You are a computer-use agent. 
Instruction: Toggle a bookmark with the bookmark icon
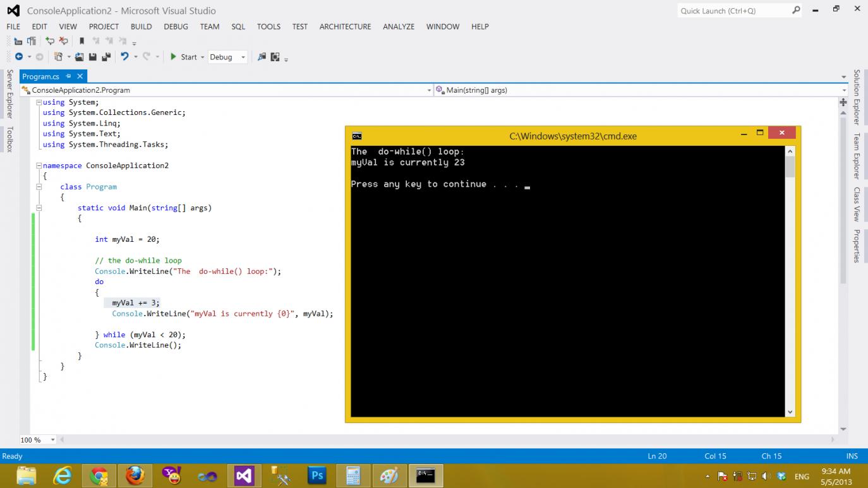tap(81, 41)
